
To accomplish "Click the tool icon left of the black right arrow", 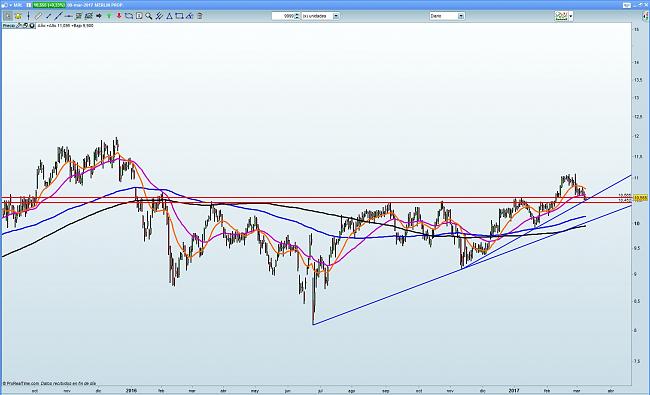I will [88, 16].
